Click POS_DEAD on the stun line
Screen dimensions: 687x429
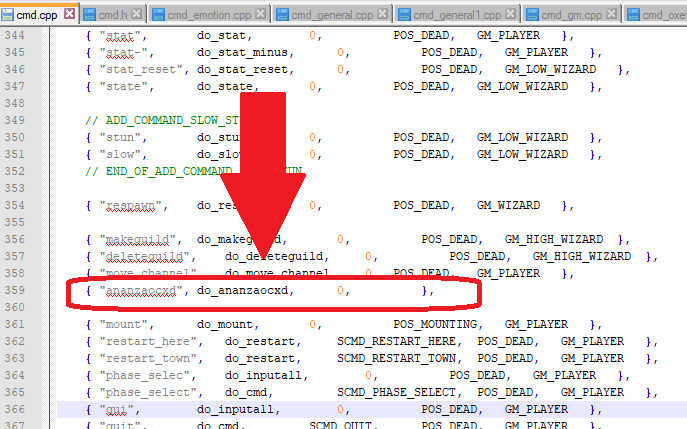421,137
